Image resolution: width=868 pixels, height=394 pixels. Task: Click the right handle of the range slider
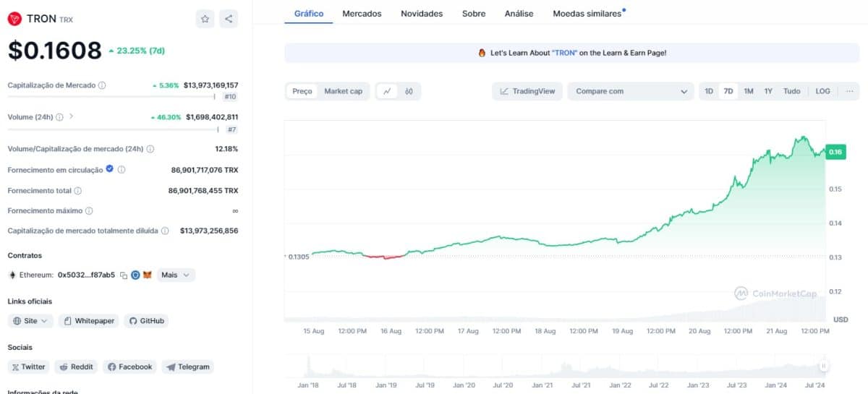[824, 367]
